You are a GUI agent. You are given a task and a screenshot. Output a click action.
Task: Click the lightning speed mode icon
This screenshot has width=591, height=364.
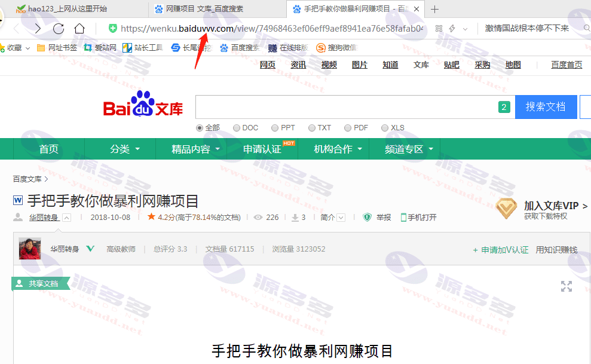click(x=452, y=28)
